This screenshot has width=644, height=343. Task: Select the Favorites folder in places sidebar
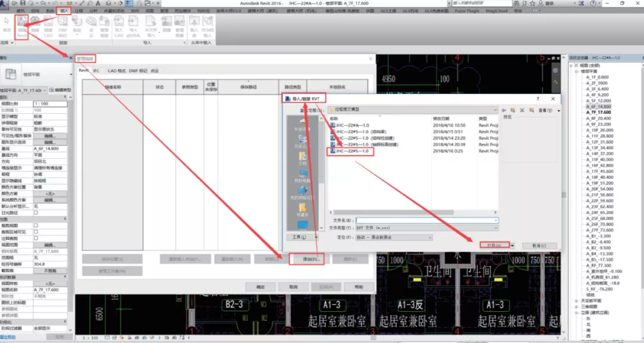(302, 210)
